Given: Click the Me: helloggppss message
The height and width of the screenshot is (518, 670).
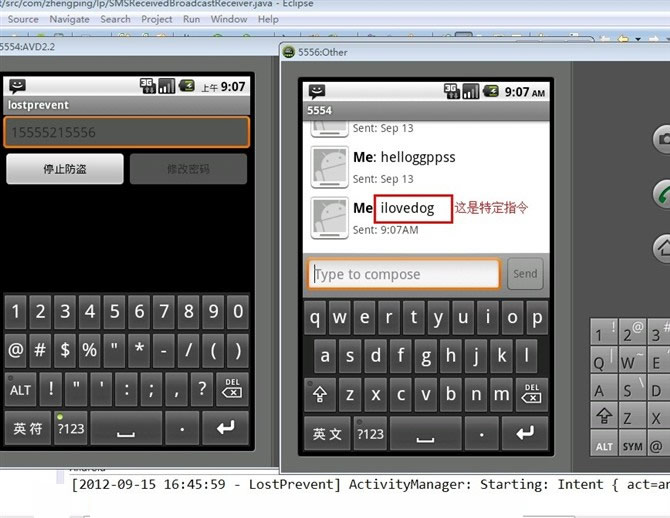Looking at the screenshot, I should click(404, 157).
